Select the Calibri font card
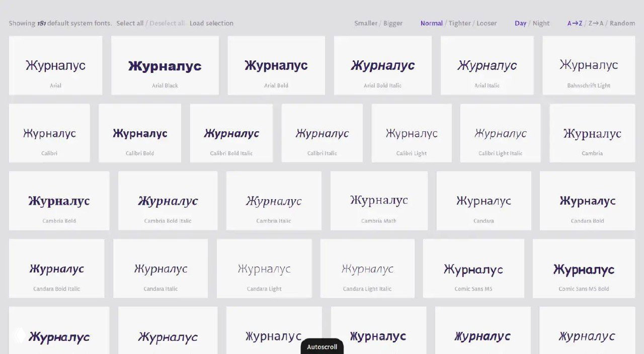 pyautogui.click(x=49, y=133)
